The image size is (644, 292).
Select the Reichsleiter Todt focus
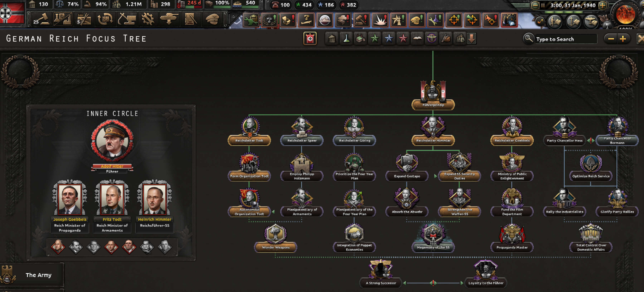249,131
